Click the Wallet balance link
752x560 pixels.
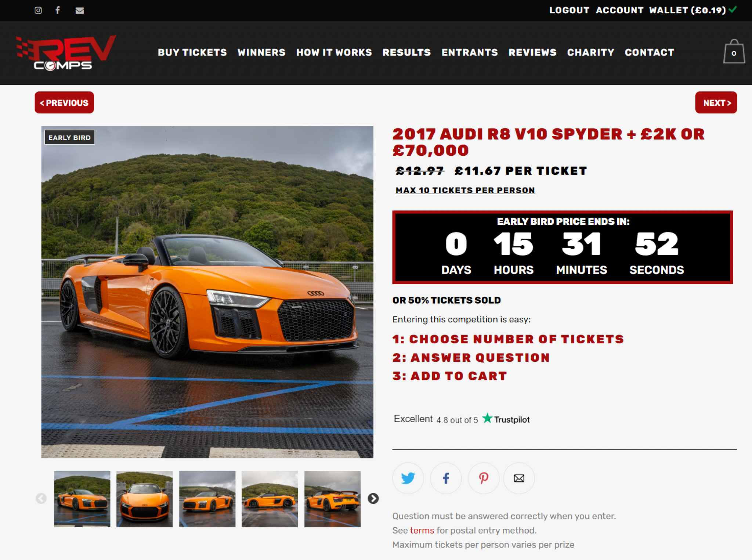coord(688,10)
